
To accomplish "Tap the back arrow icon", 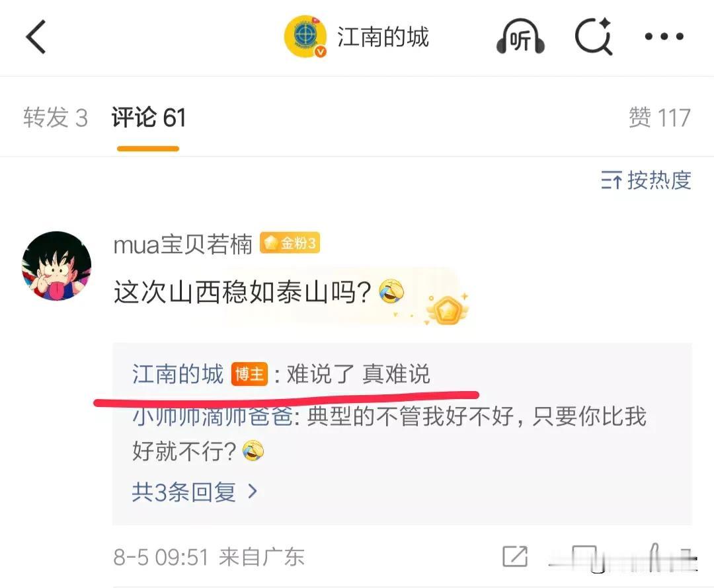I will click(36, 37).
